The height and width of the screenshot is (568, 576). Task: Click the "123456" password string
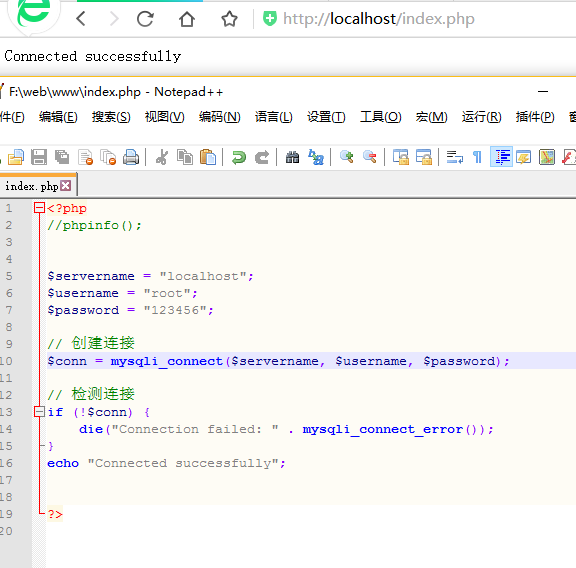(175, 310)
